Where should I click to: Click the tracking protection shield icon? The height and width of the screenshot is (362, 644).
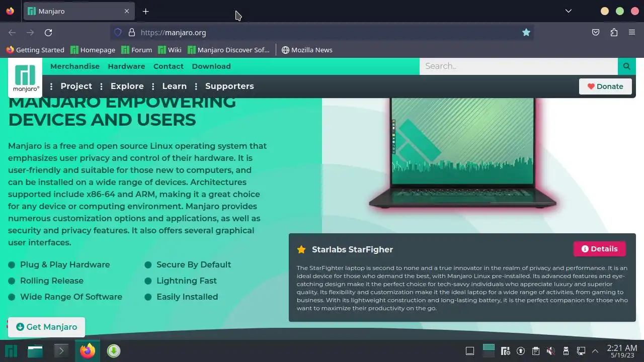(x=118, y=33)
